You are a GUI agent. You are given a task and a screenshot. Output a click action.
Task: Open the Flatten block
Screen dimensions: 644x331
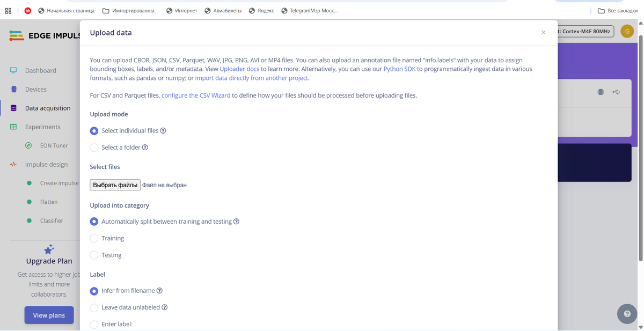tap(49, 202)
